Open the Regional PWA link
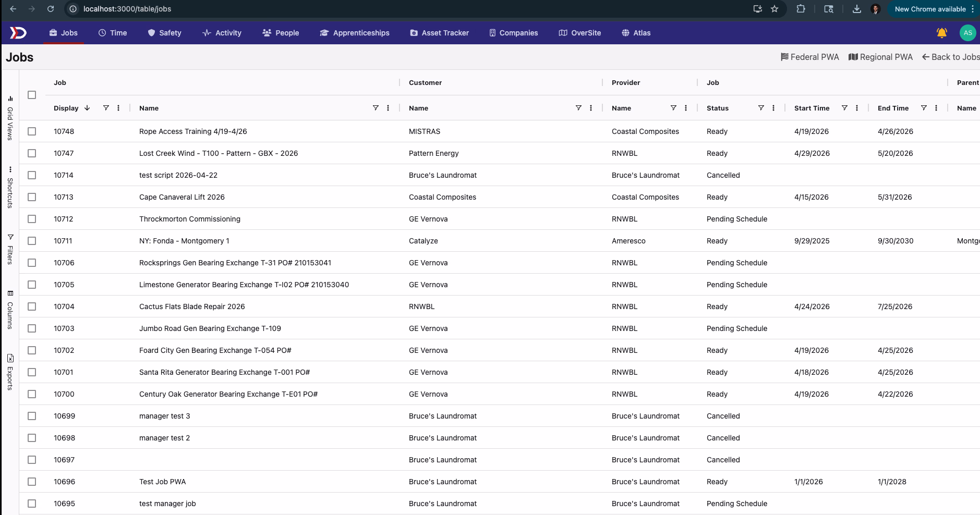 pos(880,57)
